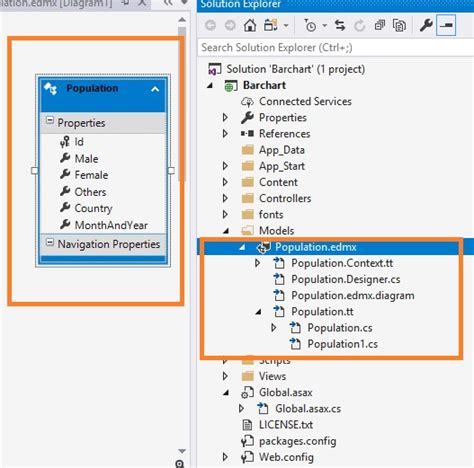The height and width of the screenshot is (468, 474).
Task: Click Sync with Active Document arrows icon
Action: tap(340, 25)
